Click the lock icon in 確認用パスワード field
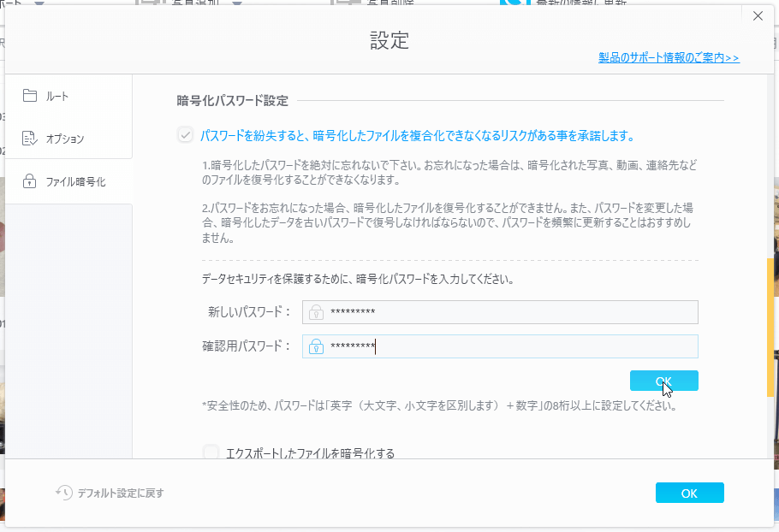 click(317, 346)
